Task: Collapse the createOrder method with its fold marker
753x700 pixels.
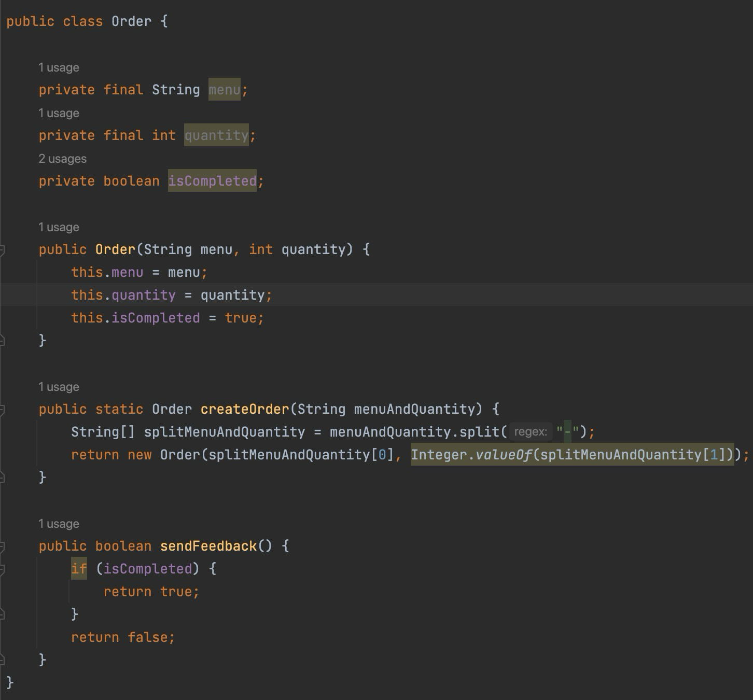Action: (x=2, y=410)
